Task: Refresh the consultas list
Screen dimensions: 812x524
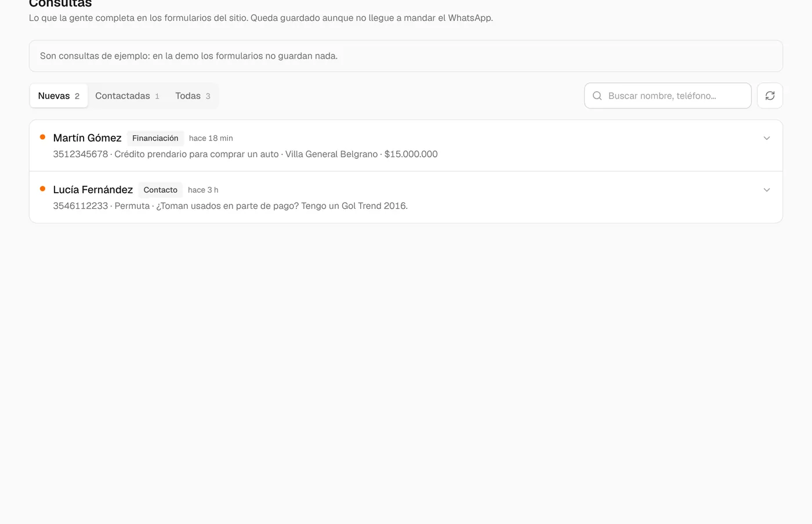Action: (770, 96)
